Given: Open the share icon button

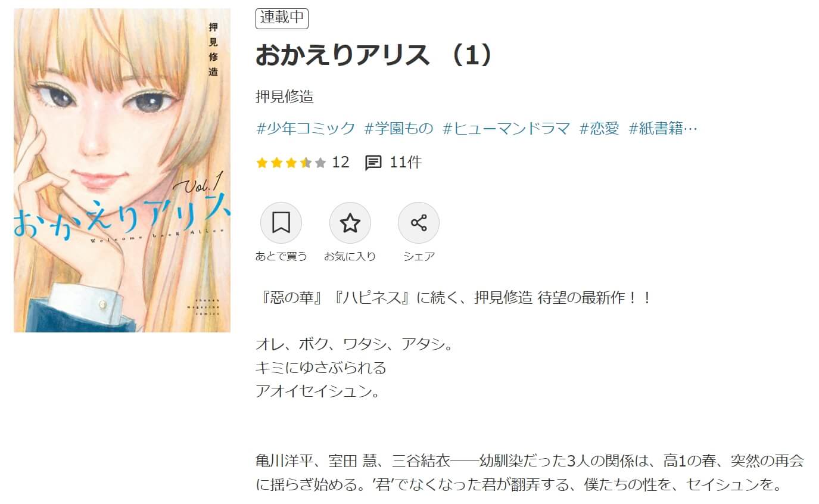Looking at the screenshot, I should [x=419, y=223].
